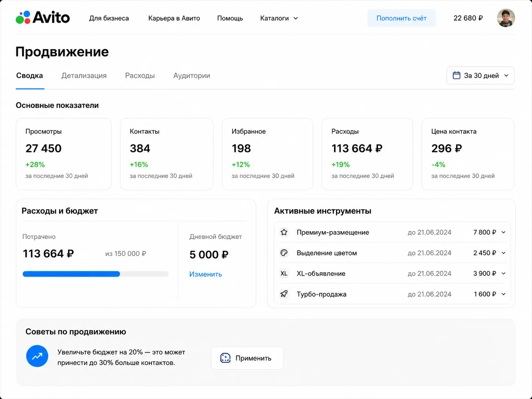The height and width of the screenshot is (399, 532).
Task: Expand the Выделение цветом row chevron
Action: (x=504, y=253)
